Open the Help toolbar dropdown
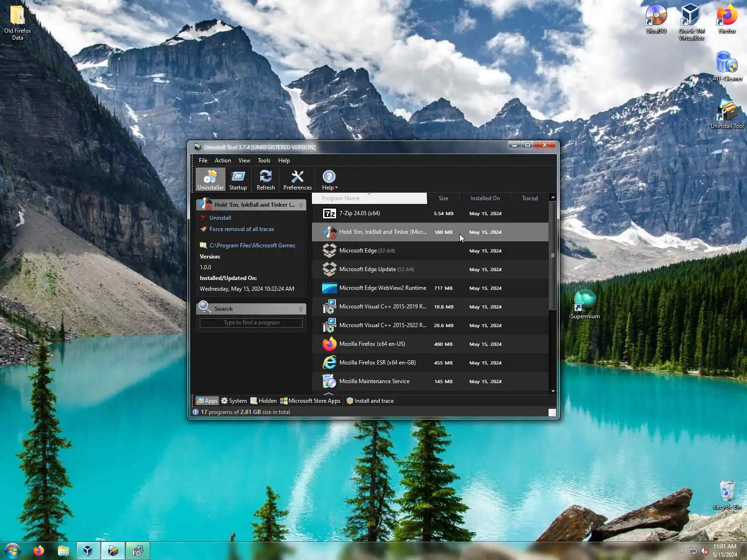 pyautogui.click(x=329, y=180)
